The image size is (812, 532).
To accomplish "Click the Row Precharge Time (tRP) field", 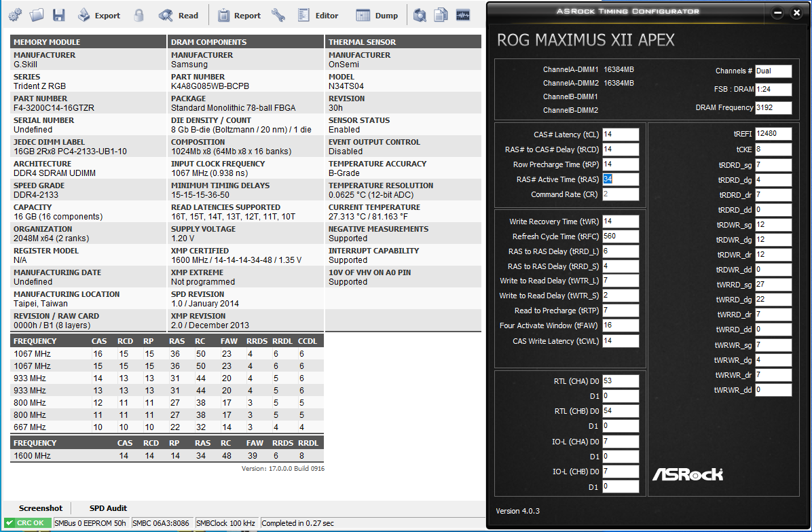I will (x=621, y=164).
